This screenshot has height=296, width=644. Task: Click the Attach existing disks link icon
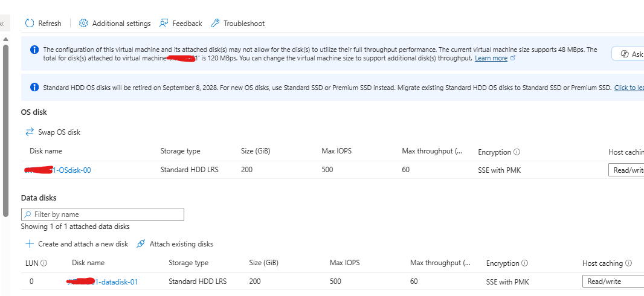[141, 244]
